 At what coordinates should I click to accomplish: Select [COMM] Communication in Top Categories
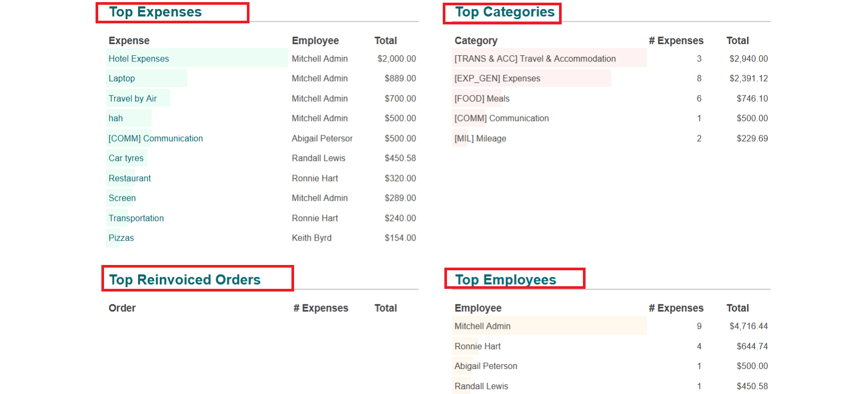(502, 118)
